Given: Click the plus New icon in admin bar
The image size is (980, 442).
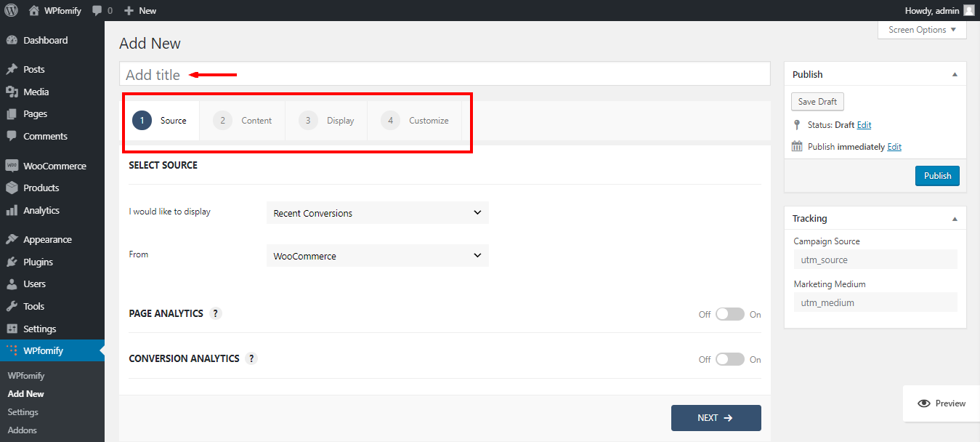Looking at the screenshot, I should 129,11.
